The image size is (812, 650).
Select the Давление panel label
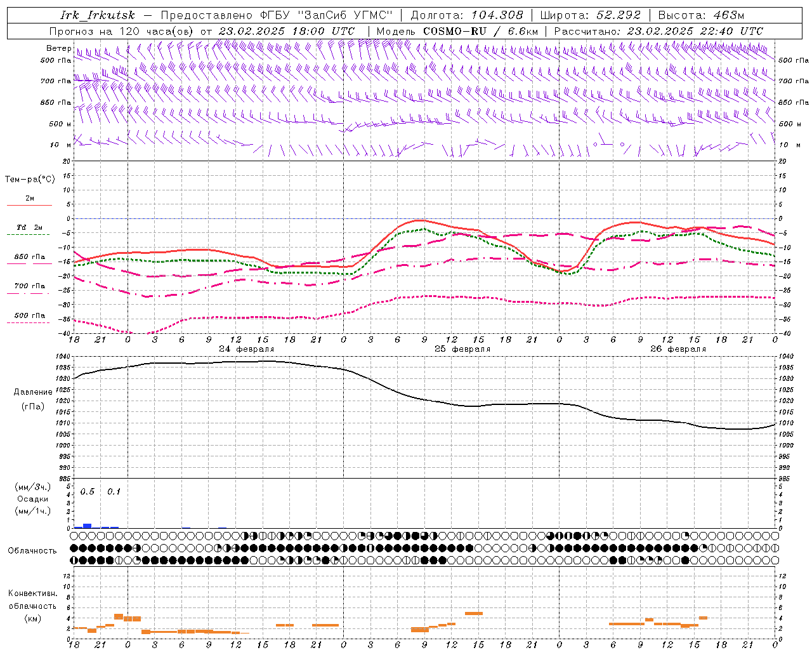[x=33, y=392]
